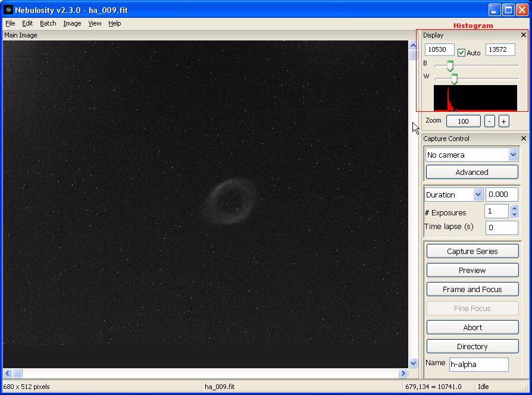
Task: Click the Name field containing h-alpha
Action: click(x=478, y=364)
